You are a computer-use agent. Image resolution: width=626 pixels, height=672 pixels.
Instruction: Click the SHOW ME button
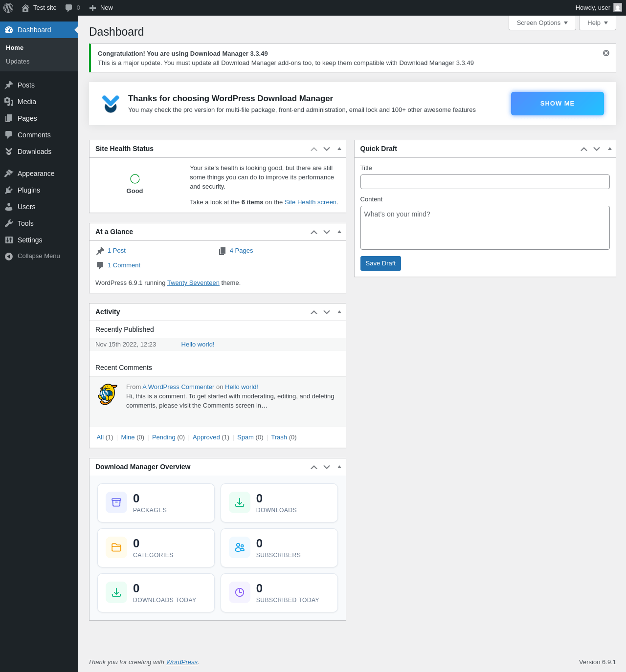coord(558,104)
